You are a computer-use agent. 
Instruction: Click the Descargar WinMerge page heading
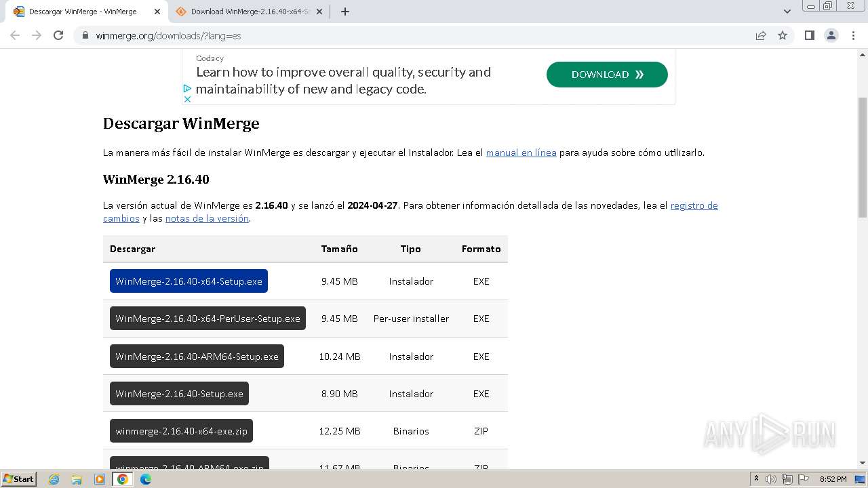(181, 123)
